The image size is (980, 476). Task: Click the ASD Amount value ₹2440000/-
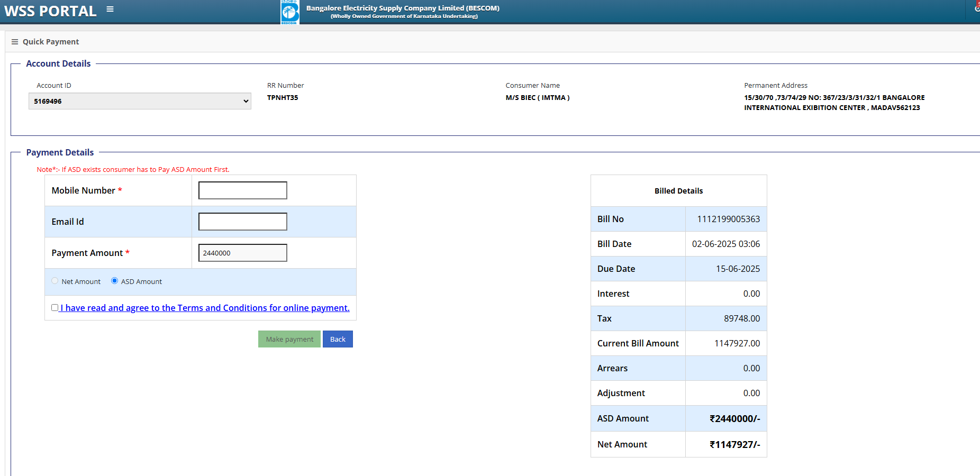click(x=734, y=418)
